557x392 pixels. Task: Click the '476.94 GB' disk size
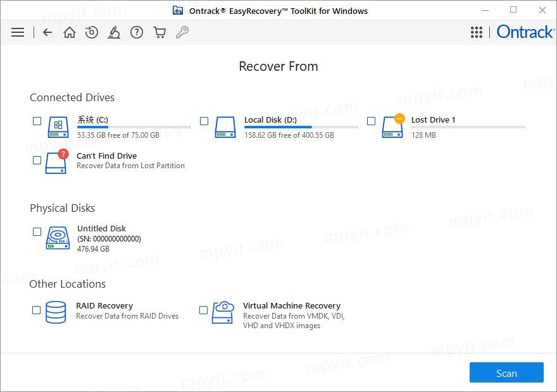point(93,249)
